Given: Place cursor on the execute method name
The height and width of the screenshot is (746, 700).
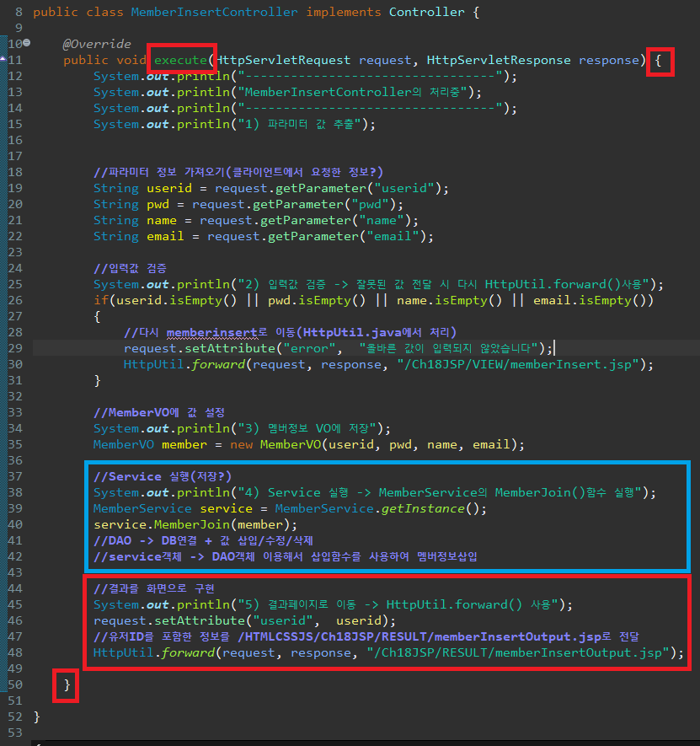Looking at the screenshot, I should (x=180, y=60).
